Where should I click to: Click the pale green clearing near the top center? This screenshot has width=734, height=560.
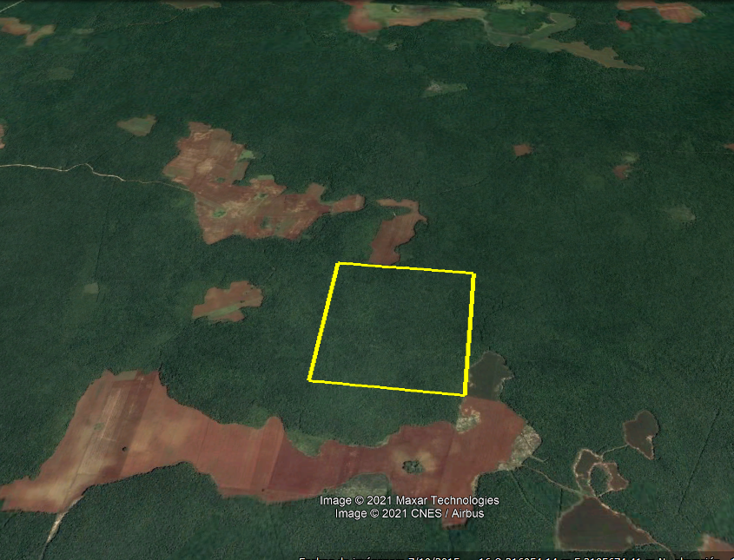click(x=444, y=89)
